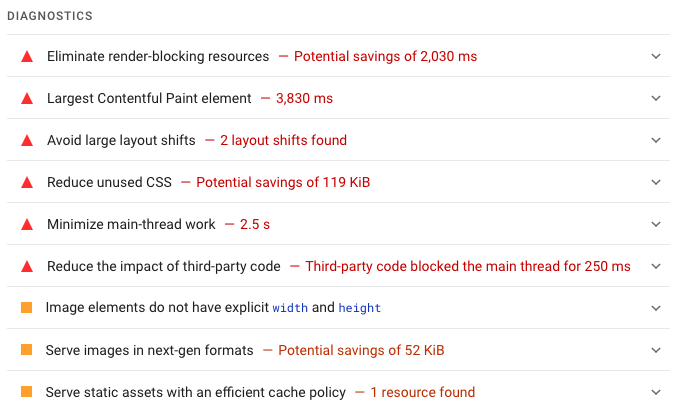Expand chevron on Avoid large layout shifts row
681x410 pixels.
pyautogui.click(x=656, y=140)
